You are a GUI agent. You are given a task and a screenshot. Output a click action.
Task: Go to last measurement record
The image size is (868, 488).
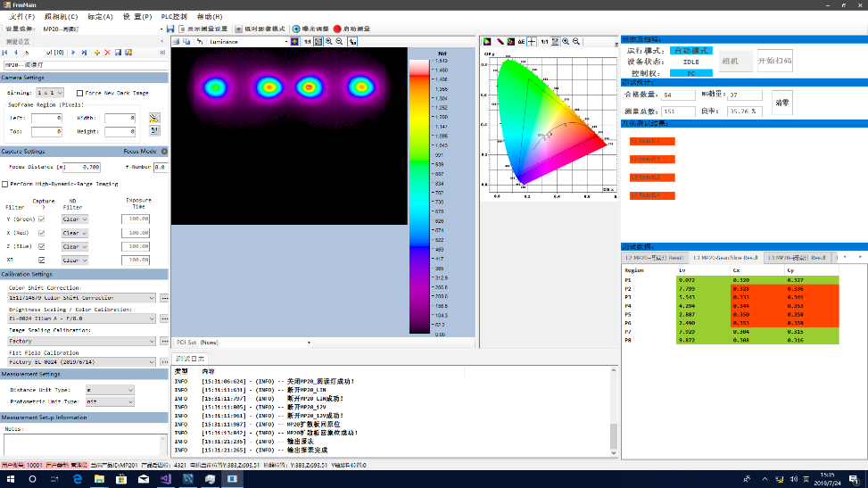click(84, 53)
